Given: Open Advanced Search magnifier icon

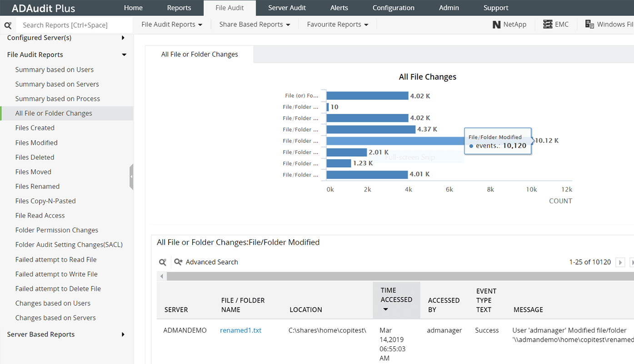Looking at the screenshot, I should click(x=178, y=262).
